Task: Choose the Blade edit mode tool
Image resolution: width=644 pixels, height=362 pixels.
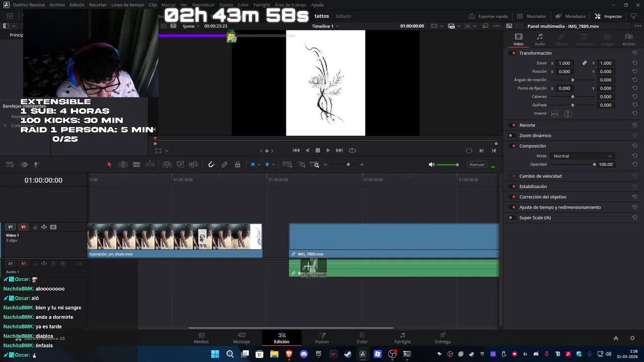Action: tap(136, 164)
